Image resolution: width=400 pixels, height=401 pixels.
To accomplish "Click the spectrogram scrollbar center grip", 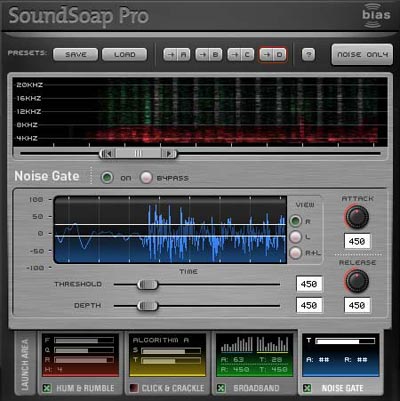I will (x=138, y=154).
